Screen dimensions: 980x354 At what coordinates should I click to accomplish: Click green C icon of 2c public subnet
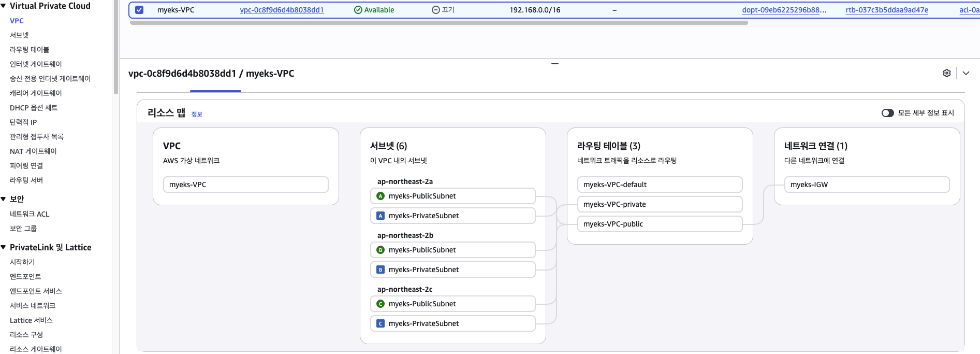tap(381, 304)
